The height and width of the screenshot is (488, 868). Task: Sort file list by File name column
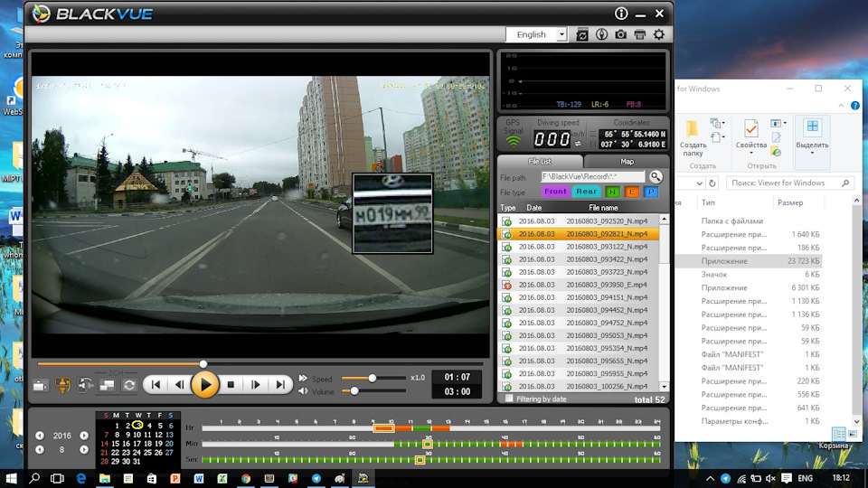coord(603,208)
